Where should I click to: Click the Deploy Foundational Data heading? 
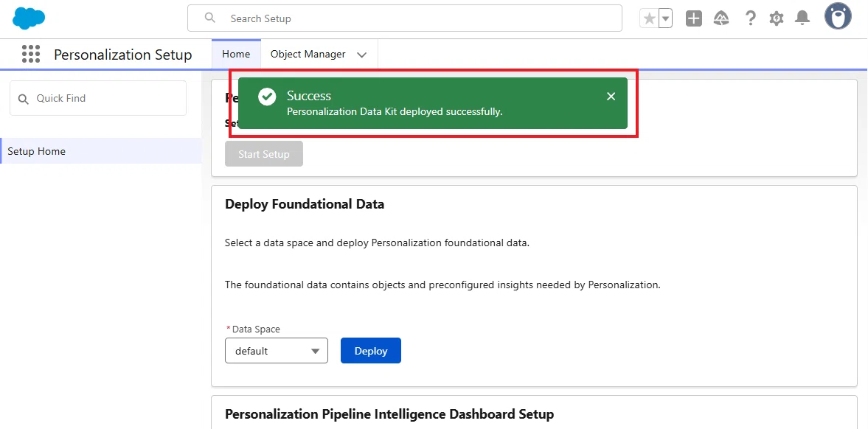point(305,204)
